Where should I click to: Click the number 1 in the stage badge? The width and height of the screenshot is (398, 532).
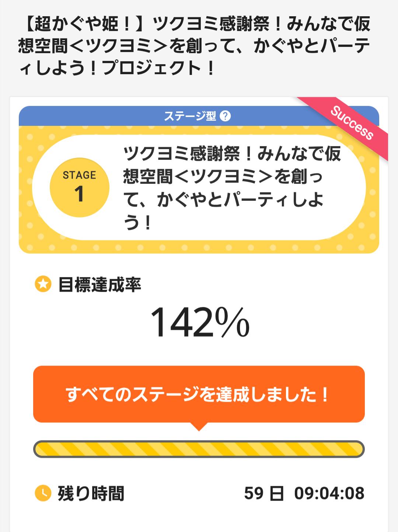pyautogui.click(x=79, y=194)
